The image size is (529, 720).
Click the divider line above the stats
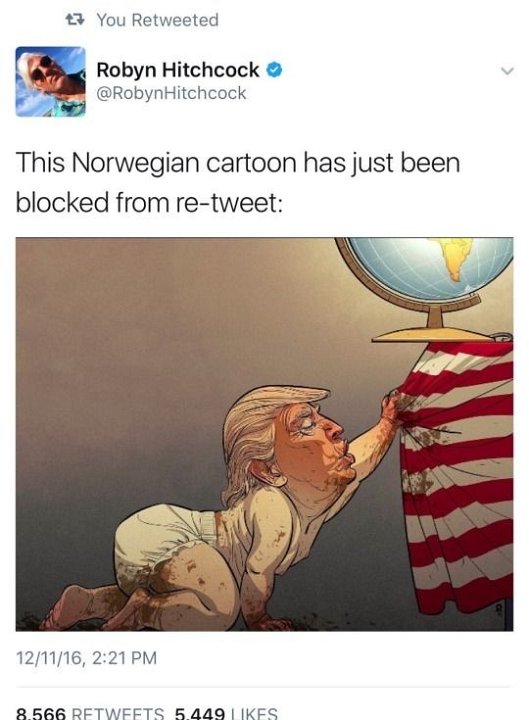tap(264, 687)
